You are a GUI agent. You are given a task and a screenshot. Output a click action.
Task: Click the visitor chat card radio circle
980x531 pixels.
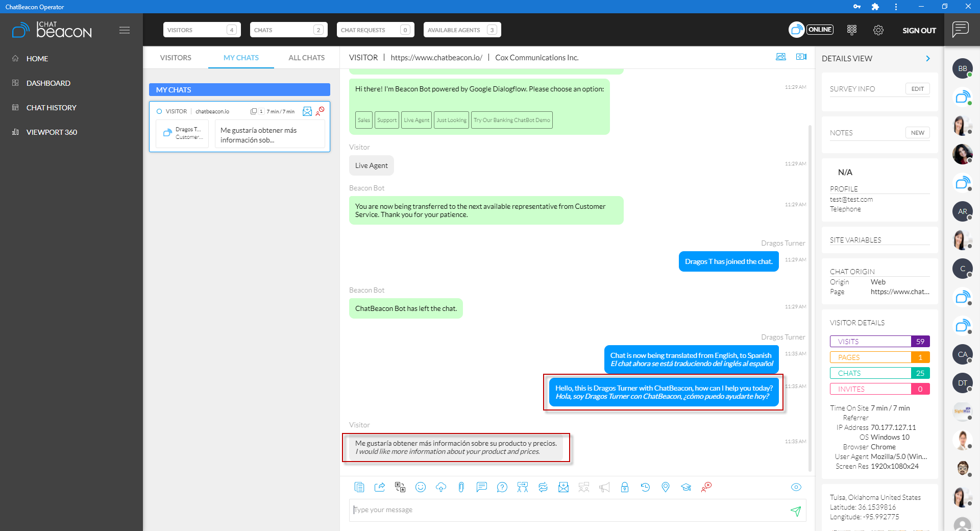point(159,111)
